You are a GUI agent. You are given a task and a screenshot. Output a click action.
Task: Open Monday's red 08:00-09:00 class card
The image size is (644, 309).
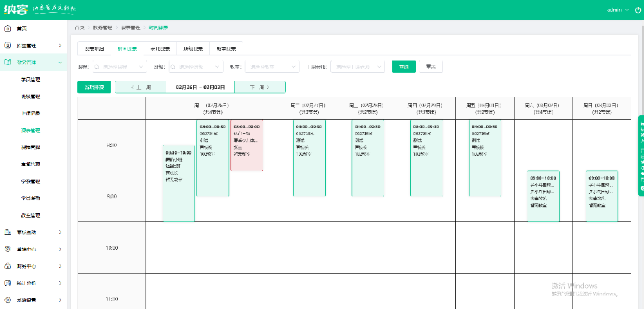247,145
